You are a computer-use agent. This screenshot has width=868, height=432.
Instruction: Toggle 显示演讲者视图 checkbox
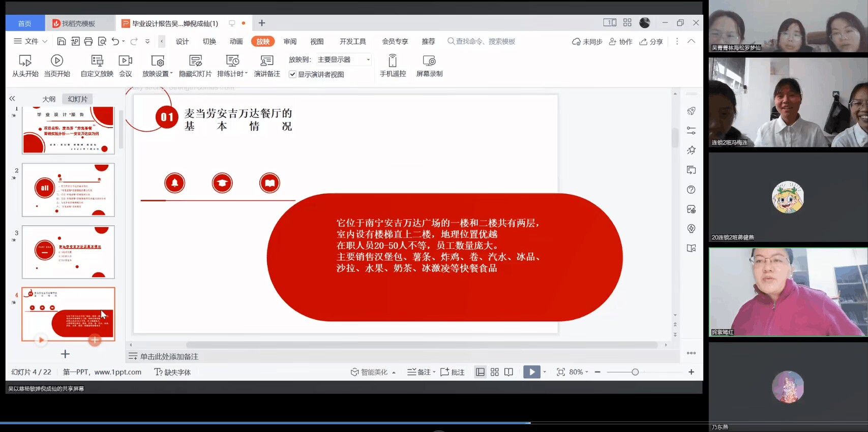[292, 74]
